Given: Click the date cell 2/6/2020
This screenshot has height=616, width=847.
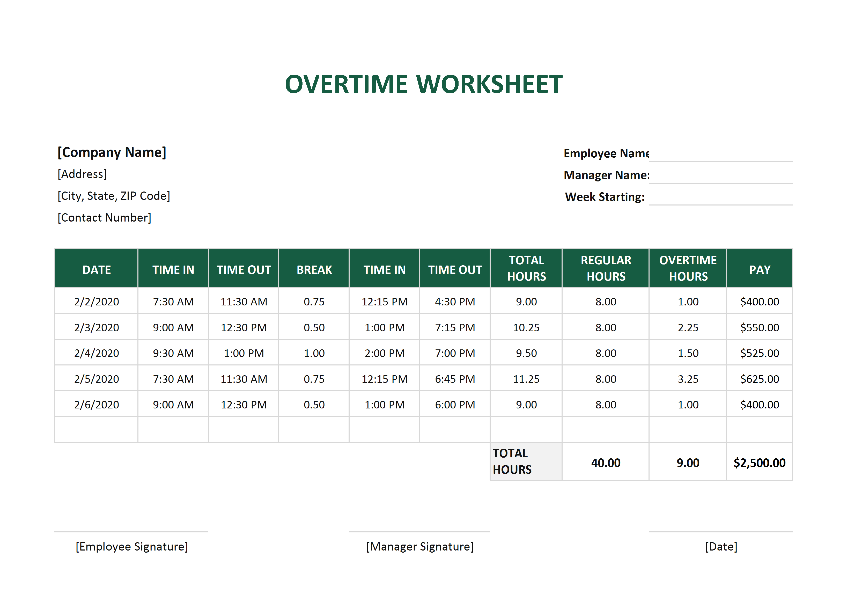Looking at the screenshot, I should (96, 405).
